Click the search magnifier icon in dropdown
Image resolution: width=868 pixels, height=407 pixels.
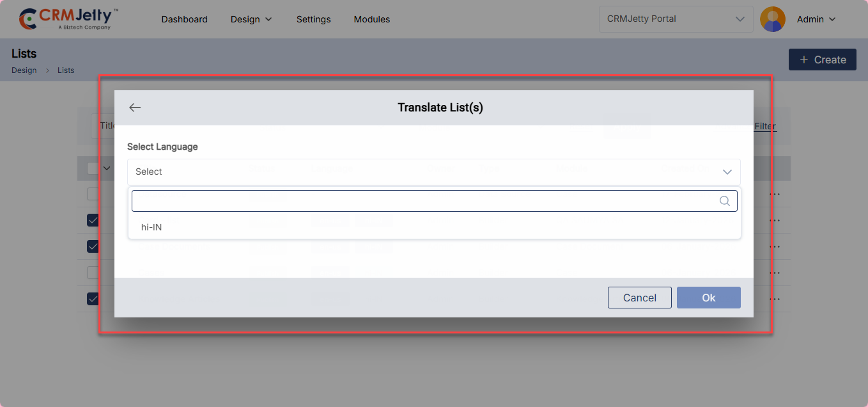724,201
